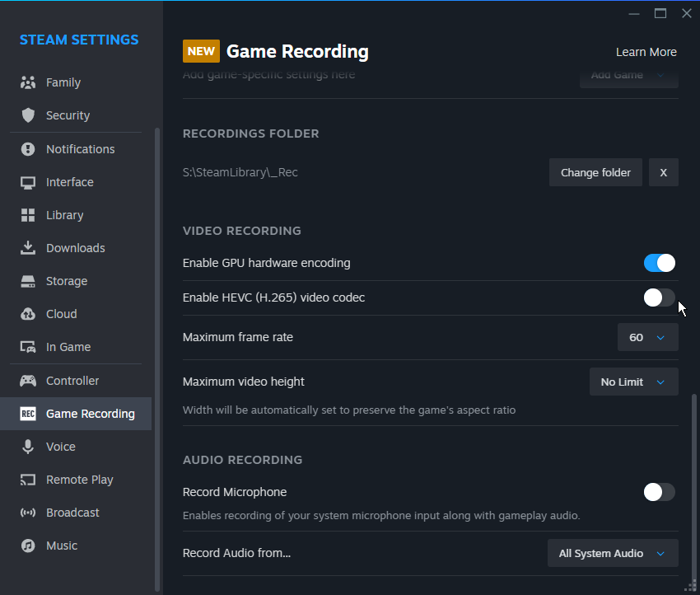Open the Cloud sync icon
The image size is (700, 595).
click(28, 314)
